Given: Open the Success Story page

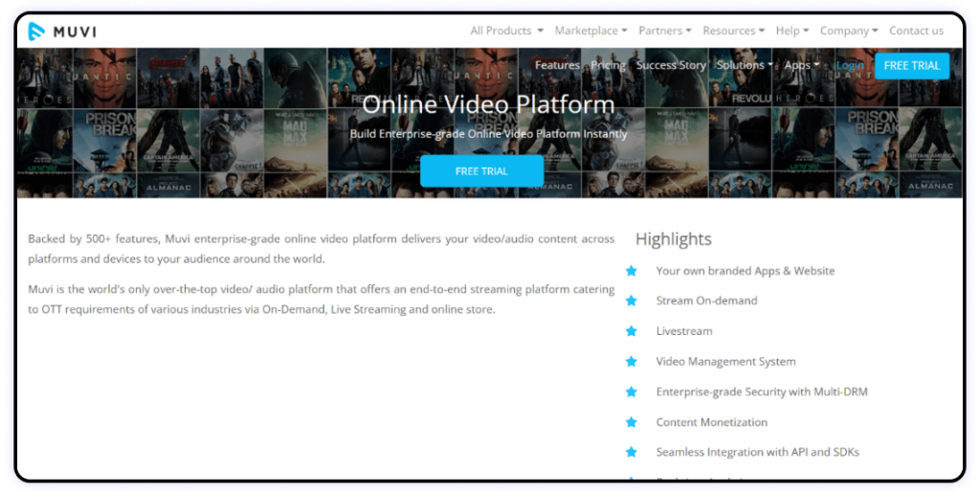Looking at the screenshot, I should point(671,65).
